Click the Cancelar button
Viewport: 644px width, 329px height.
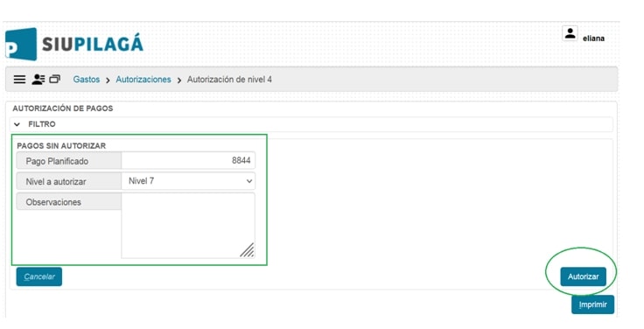click(39, 276)
